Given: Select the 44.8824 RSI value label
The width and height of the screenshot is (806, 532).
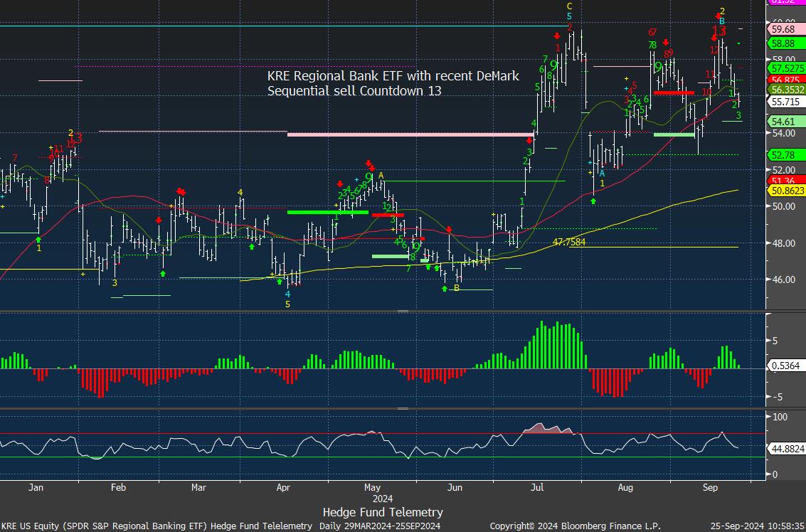Looking at the screenshot, I should (x=786, y=449).
